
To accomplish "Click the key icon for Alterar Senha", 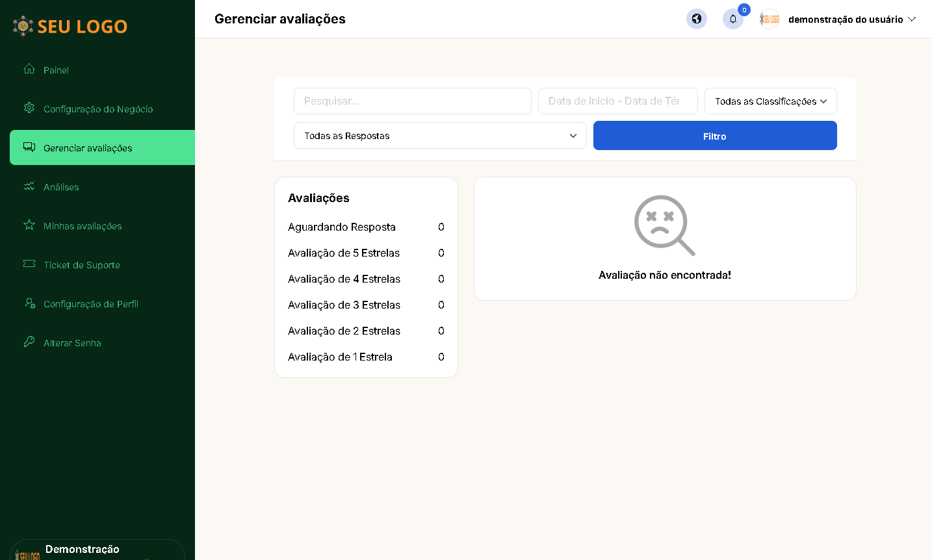I will (x=29, y=342).
